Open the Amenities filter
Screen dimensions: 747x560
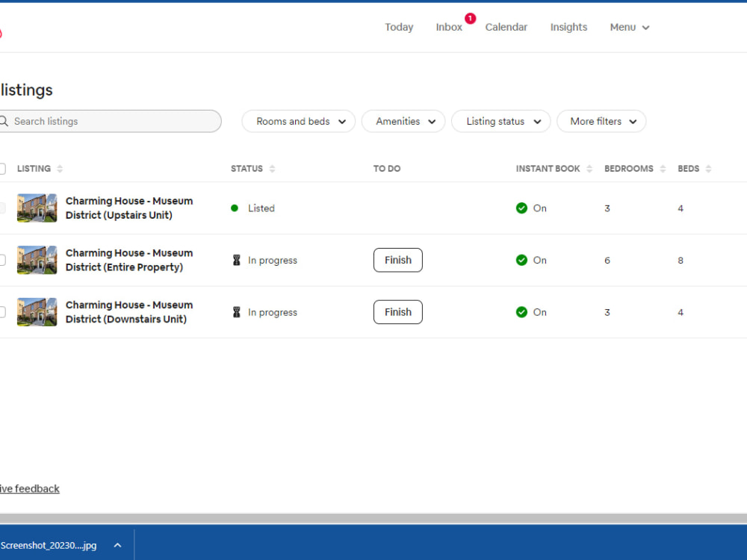403,122
